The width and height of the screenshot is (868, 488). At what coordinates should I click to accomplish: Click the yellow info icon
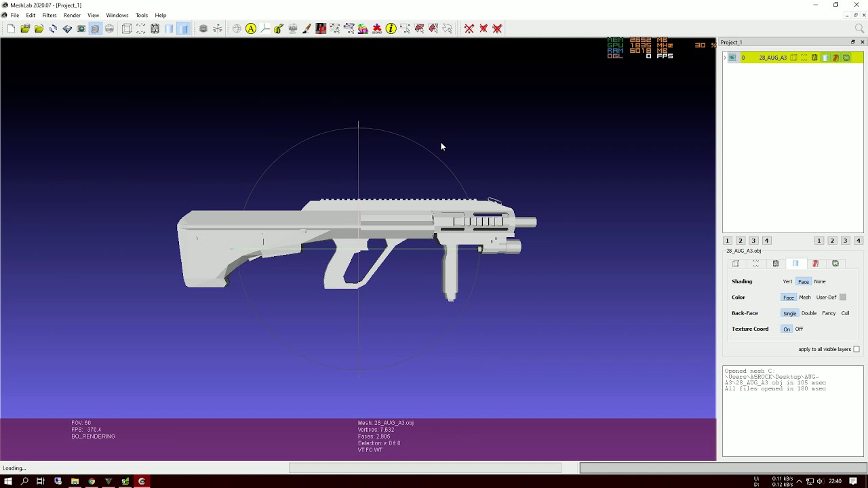pyautogui.click(x=391, y=28)
